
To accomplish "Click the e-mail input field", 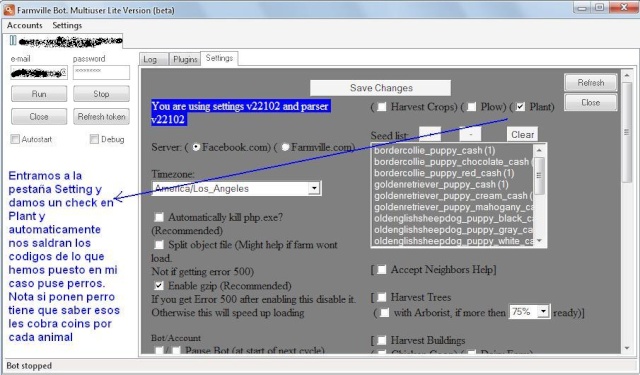I will click(x=39, y=73).
